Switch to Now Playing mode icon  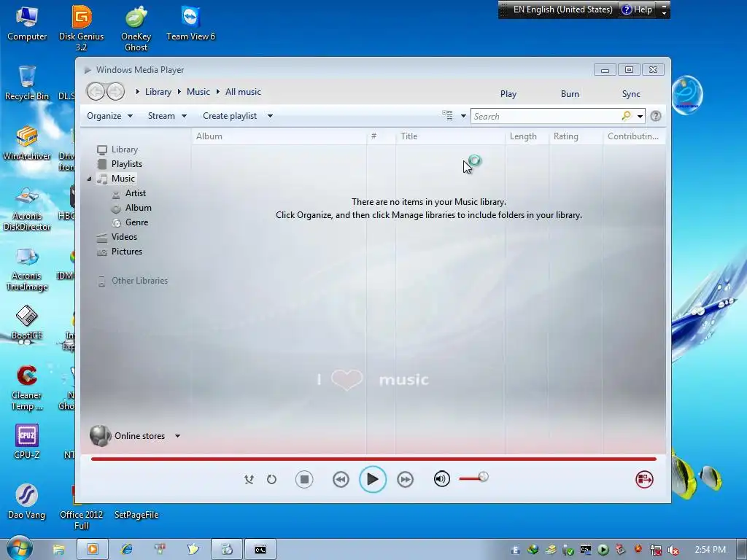point(644,479)
